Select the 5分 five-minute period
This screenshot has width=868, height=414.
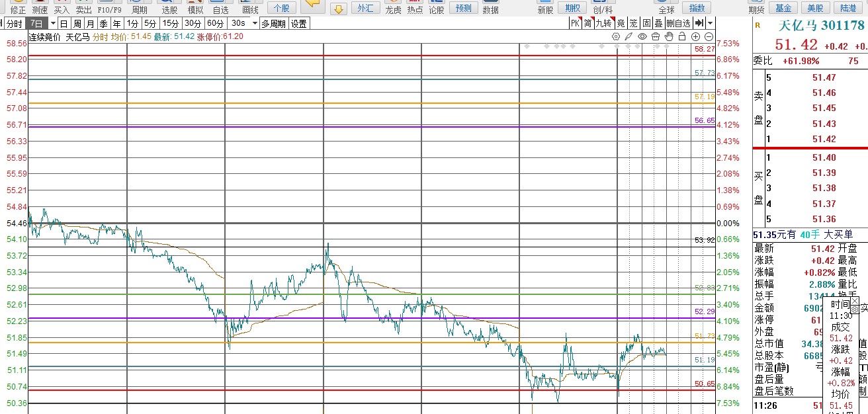click(x=151, y=23)
